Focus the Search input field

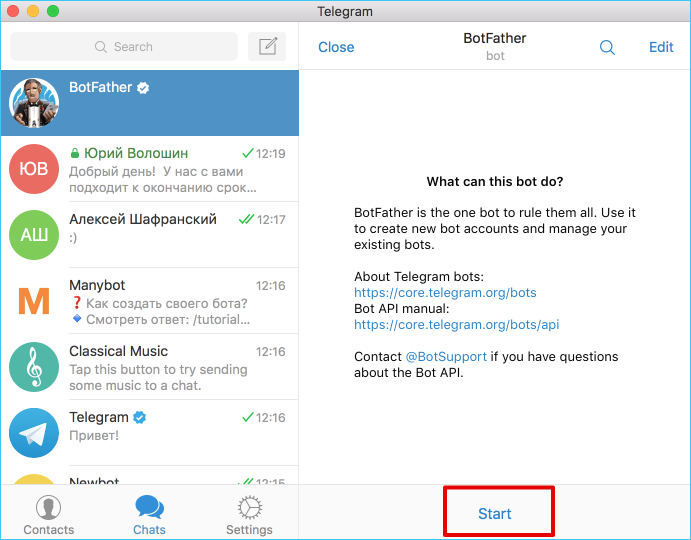[124, 46]
